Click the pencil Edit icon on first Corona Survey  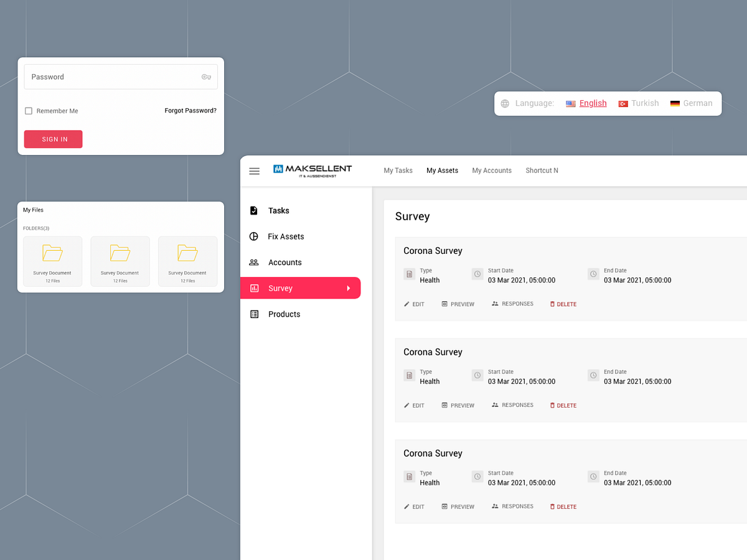[x=406, y=304]
